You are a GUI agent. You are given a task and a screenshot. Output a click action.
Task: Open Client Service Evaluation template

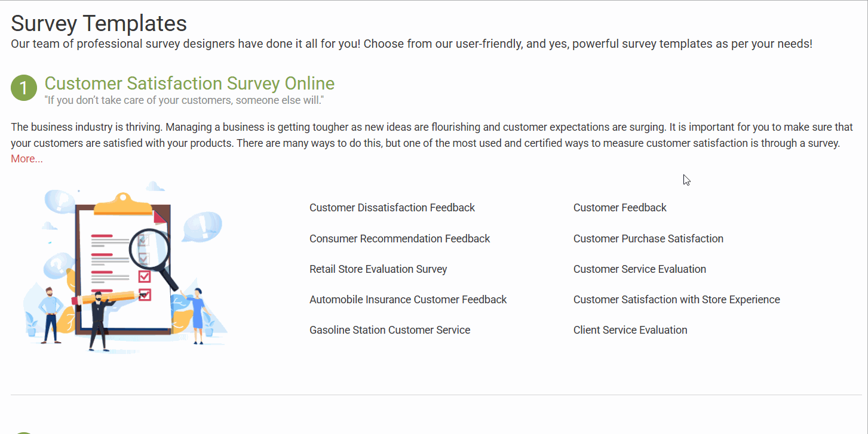tap(630, 330)
